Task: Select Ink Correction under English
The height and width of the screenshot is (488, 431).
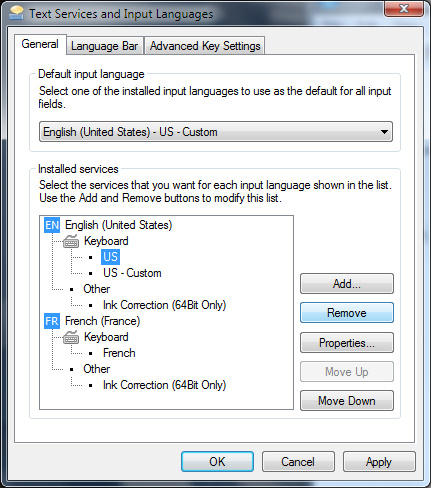Action: tap(164, 305)
